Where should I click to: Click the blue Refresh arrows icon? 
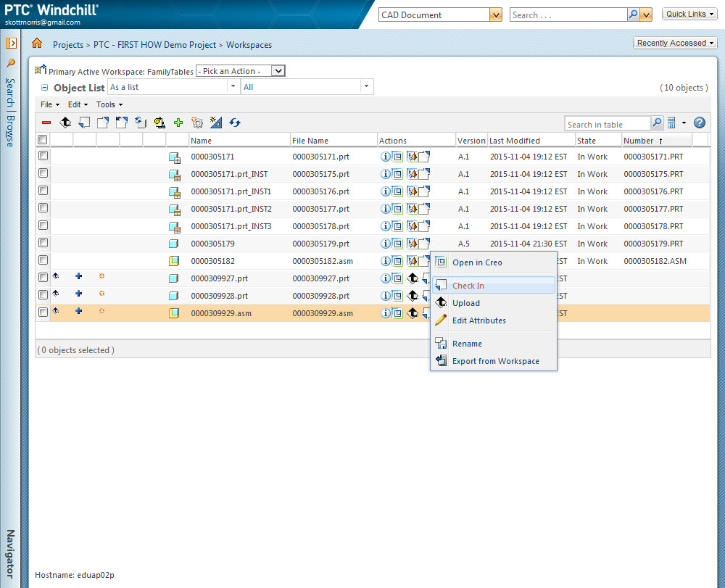pyautogui.click(x=235, y=123)
